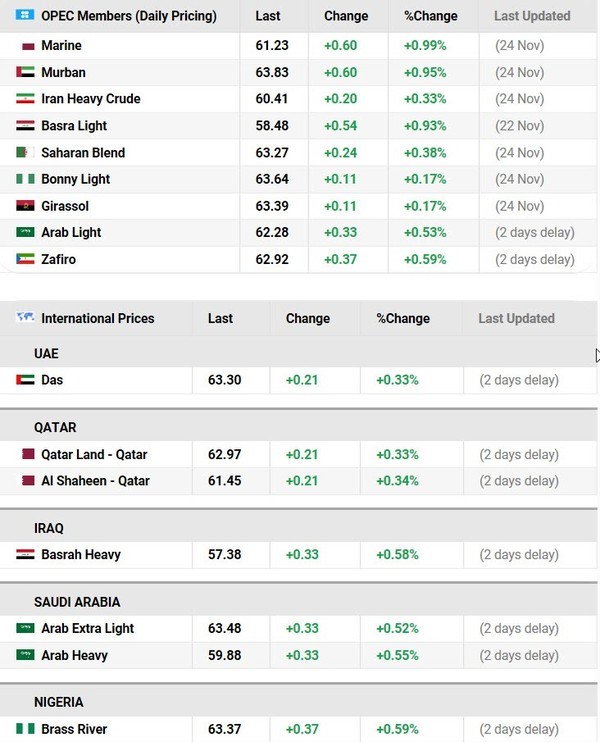
Task: Click the Iran flag beside Iran Heavy Crude
Action: [x=26, y=99]
